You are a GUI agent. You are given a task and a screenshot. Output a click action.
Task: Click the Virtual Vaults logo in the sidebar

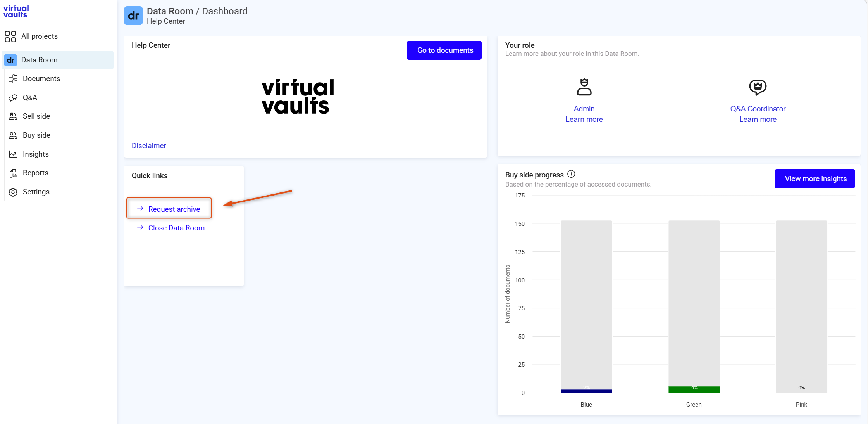[16, 12]
